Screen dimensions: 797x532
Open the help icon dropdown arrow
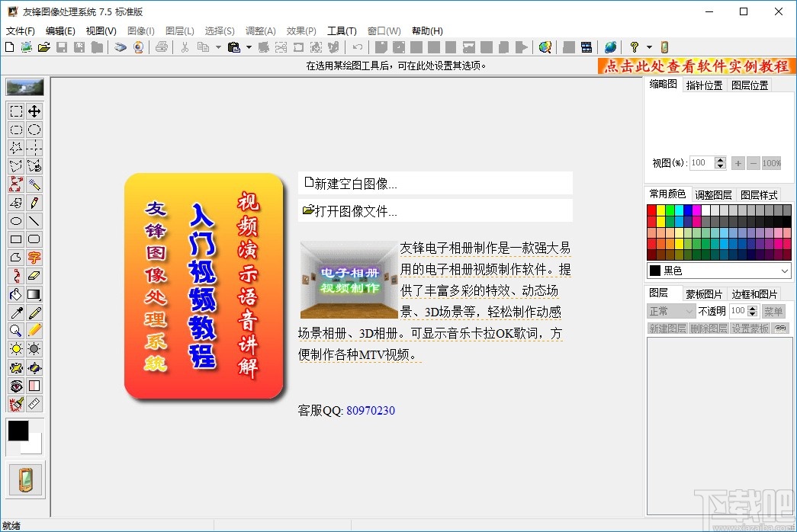click(x=649, y=47)
